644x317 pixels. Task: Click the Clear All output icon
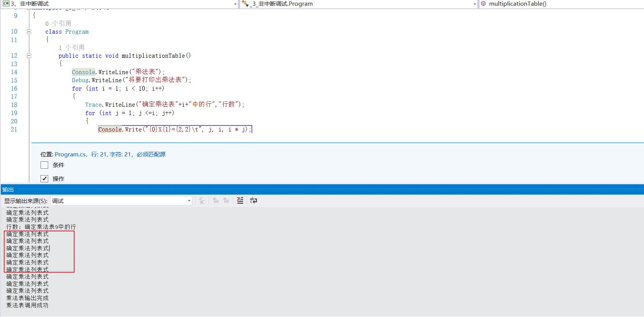(x=240, y=200)
